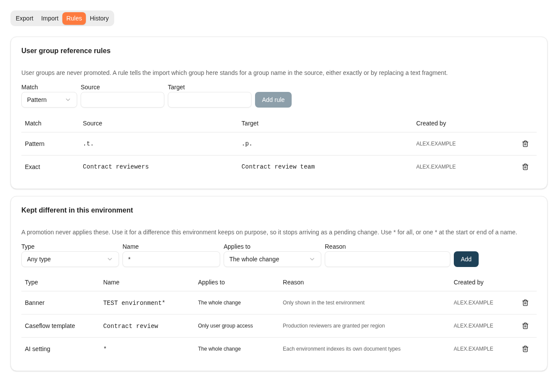Click the Banner type cell

pyautogui.click(x=35, y=303)
